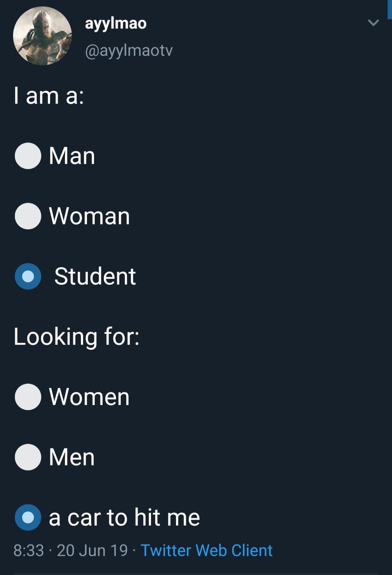The height and width of the screenshot is (575, 392).
Task: Open the ayylmao knight profile picture
Action: 42,36
